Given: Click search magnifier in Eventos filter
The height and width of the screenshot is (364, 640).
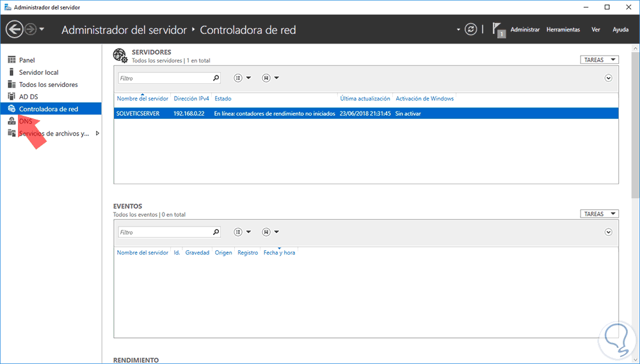Looking at the screenshot, I should click(x=216, y=232).
